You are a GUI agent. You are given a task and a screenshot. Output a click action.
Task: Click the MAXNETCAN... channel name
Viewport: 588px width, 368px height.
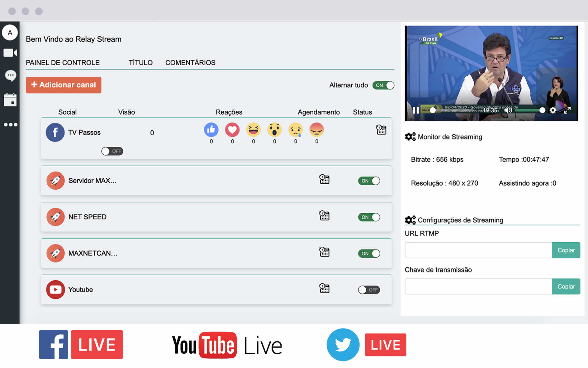93,253
